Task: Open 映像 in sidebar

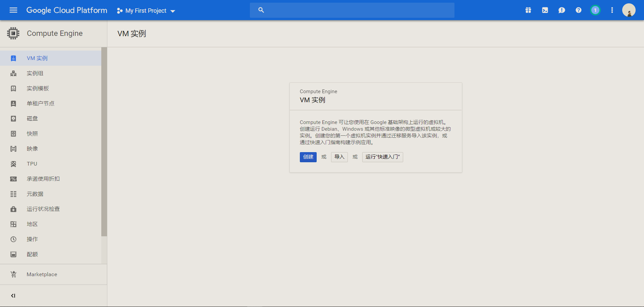Action: (51, 148)
